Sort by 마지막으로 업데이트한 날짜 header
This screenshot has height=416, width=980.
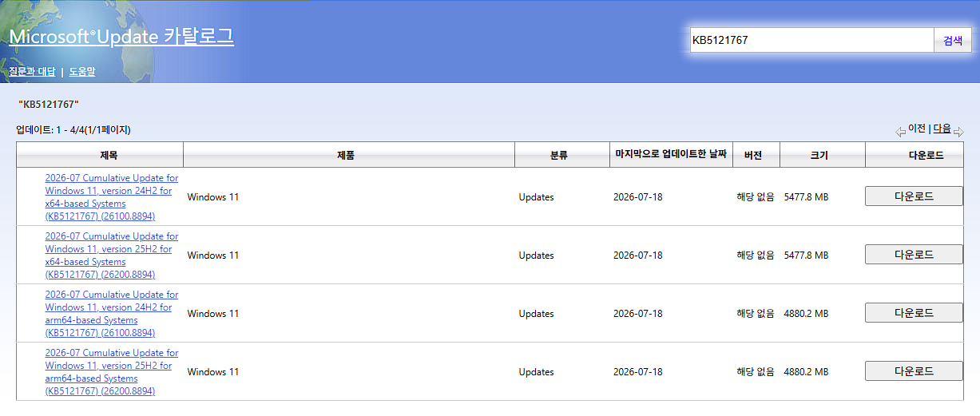pyautogui.click(x=671, y=154)
